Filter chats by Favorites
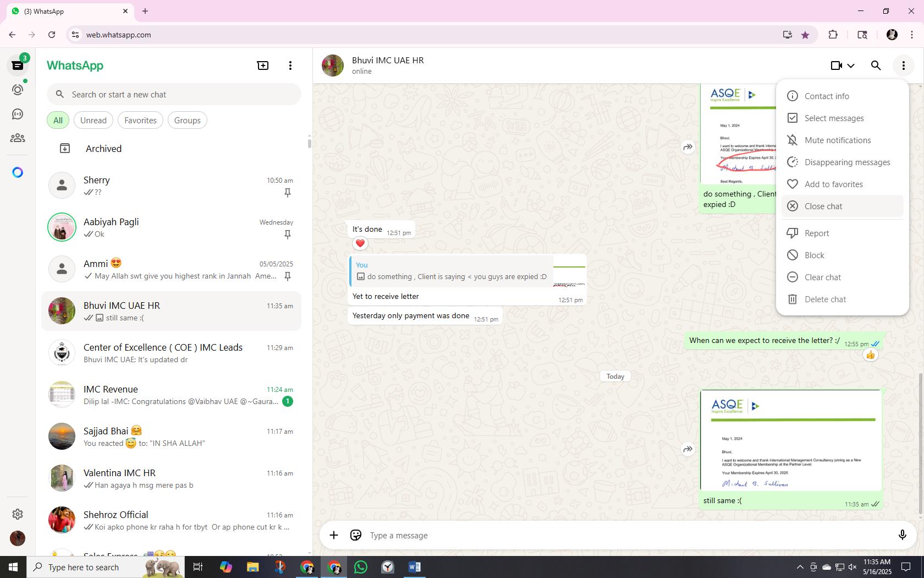Image resolution: width=924 pixels, height=578 pixels. 140,120
